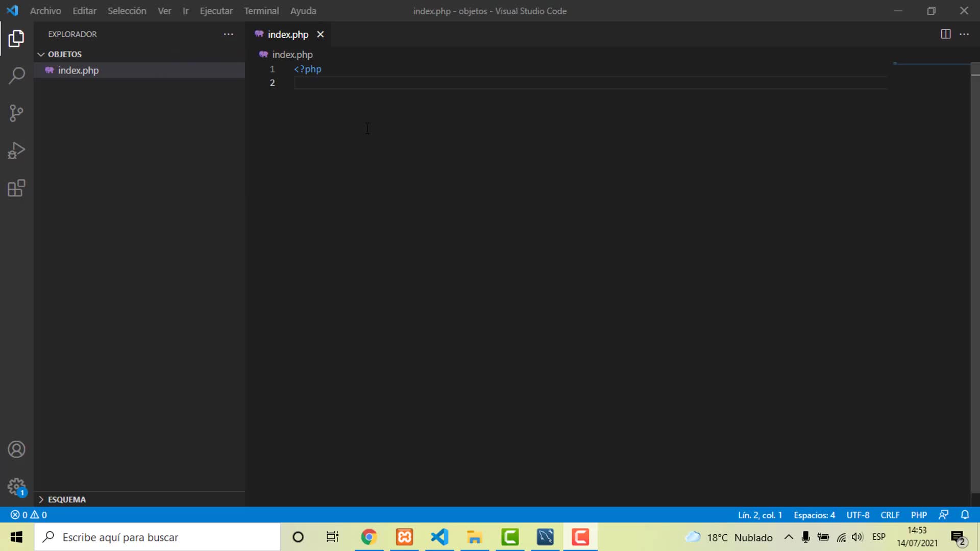
Task: Select index.php in the explorer tree
Action: pyautogui.click(x=78, y=70)
